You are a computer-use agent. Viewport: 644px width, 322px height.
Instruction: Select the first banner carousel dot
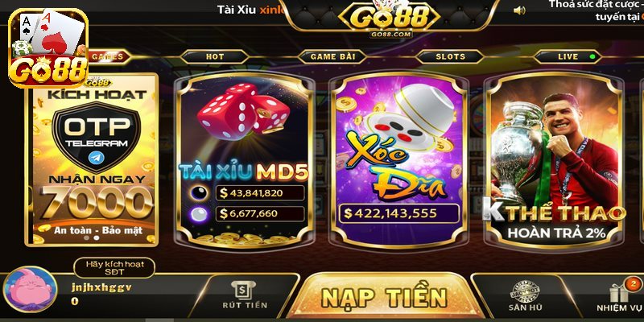point(87,237)
